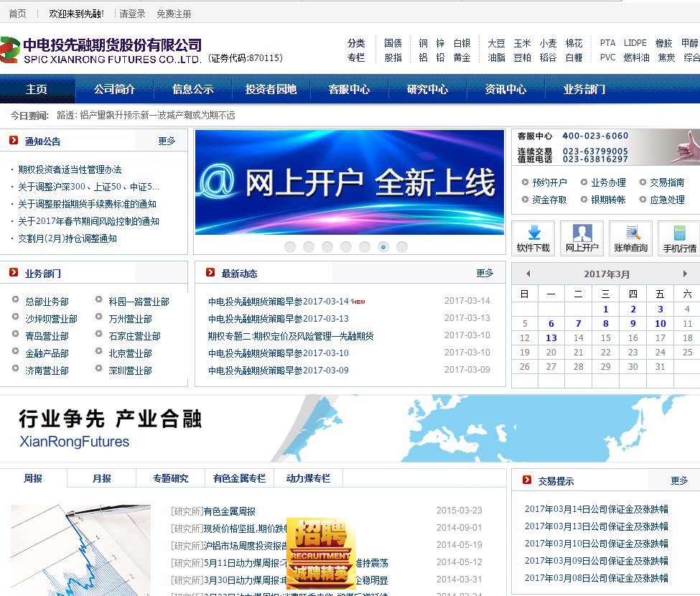Image resolution: width=700 pixels, height=596 pixels.
Task: Click the stock chart thumbnail image
Action: [80, 551]
